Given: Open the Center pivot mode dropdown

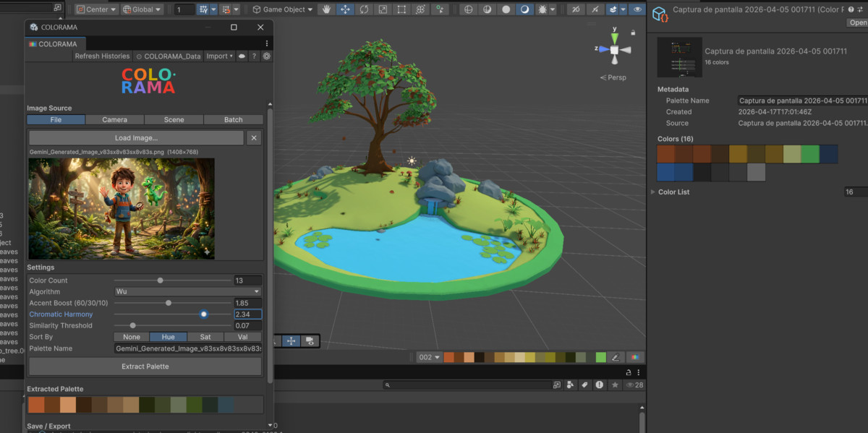Looking at the screenshot, I should point(98,9).
